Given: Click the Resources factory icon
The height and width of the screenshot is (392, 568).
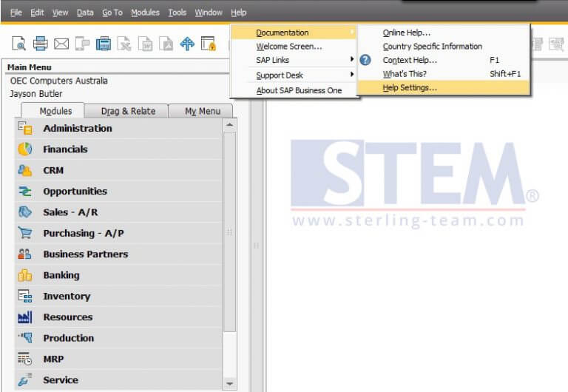Looking at the screenshot, I should coord(24,317).
